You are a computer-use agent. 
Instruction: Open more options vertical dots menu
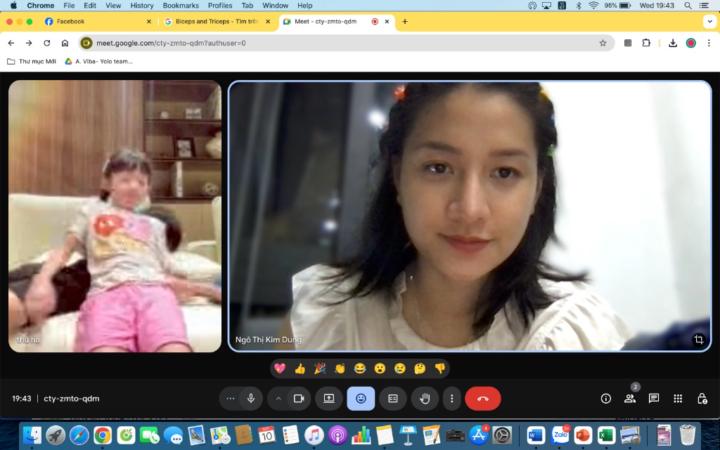click(452, 398)
